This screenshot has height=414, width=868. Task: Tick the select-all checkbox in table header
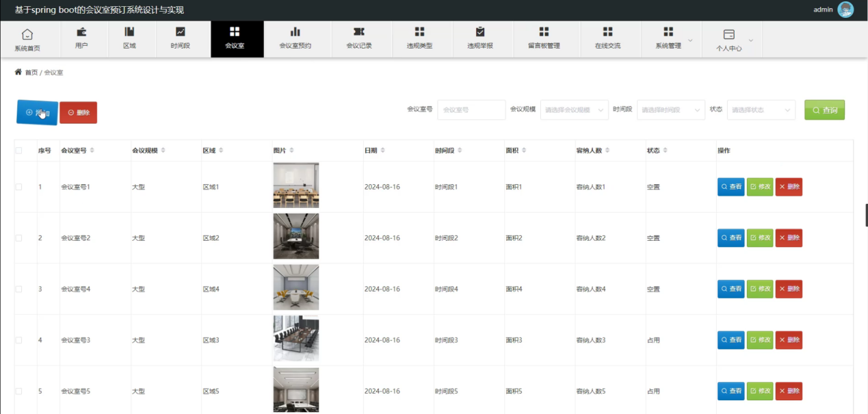click(x=19, y=151)
